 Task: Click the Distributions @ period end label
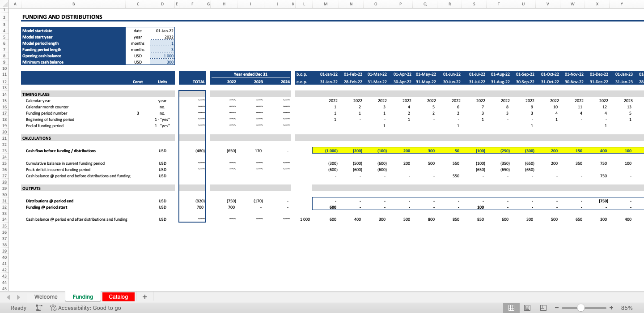click(50, 201)
